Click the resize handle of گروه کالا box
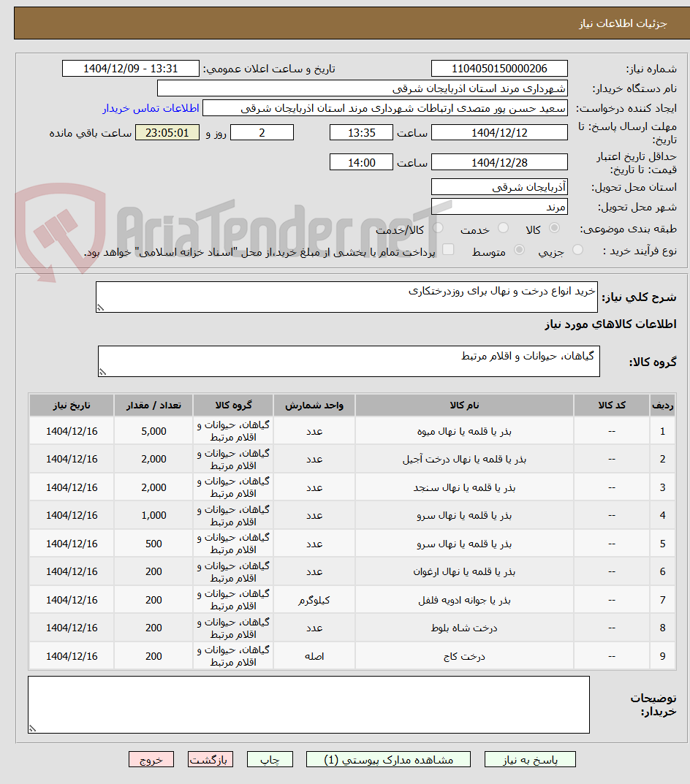This screenshot has width=690, height=784. (x=102, y=372)
